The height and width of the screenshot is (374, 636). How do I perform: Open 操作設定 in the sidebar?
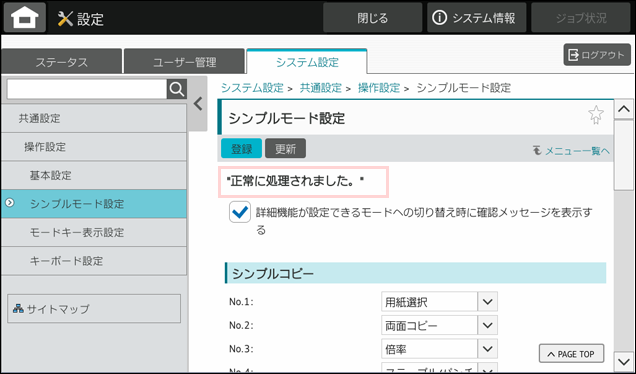[94, 147]
